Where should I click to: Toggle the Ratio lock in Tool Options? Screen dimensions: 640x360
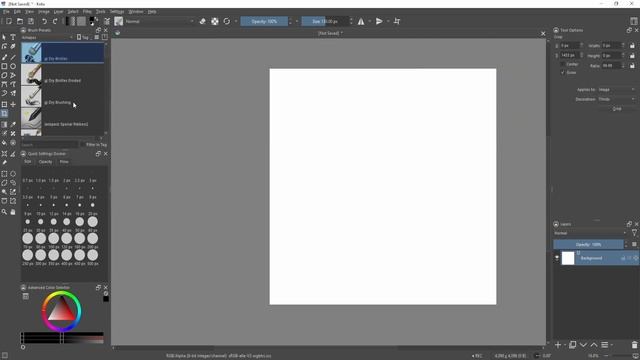pos(632,65)
